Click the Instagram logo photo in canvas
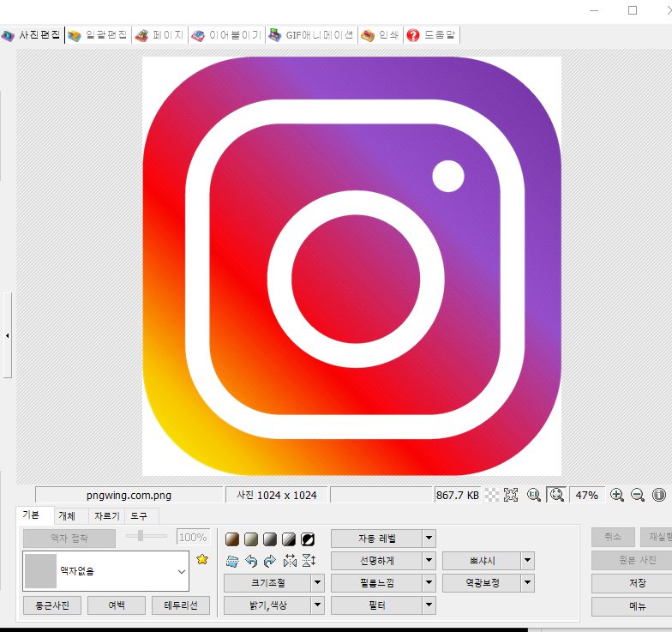The height and width of the screenshot is (632, 672). 351,266
